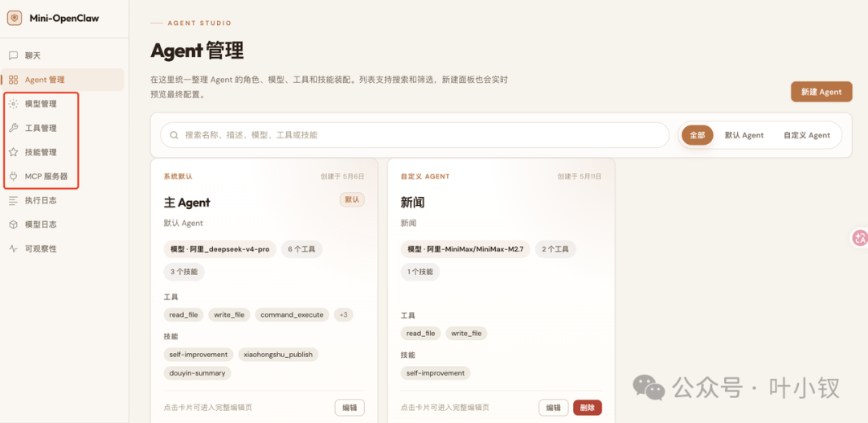Focus the agent search input field

point(415,135)
